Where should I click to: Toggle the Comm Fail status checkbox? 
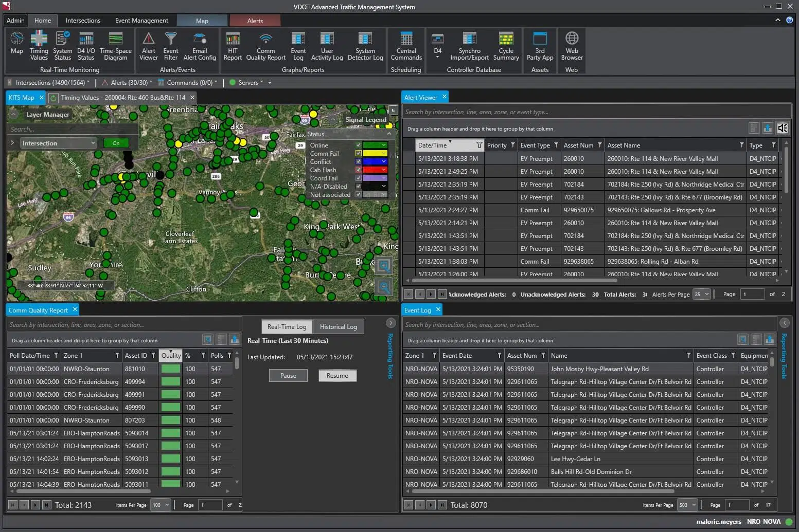[359, 154]
